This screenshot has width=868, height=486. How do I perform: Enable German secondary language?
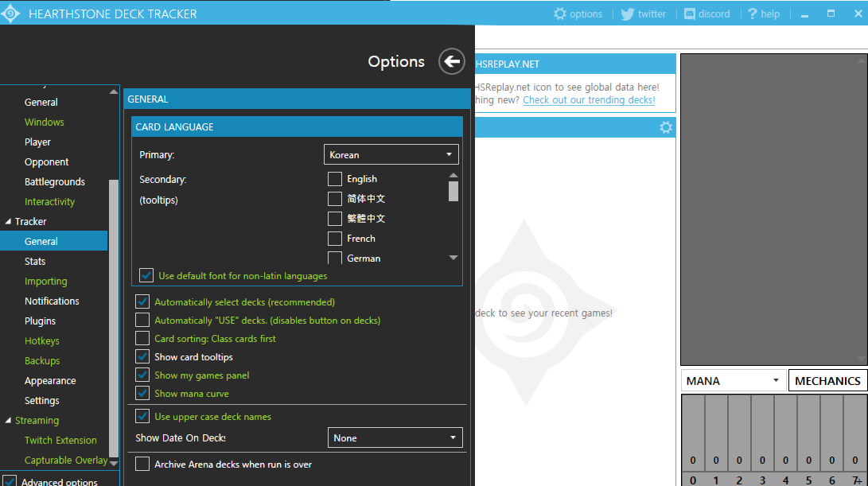334,258
